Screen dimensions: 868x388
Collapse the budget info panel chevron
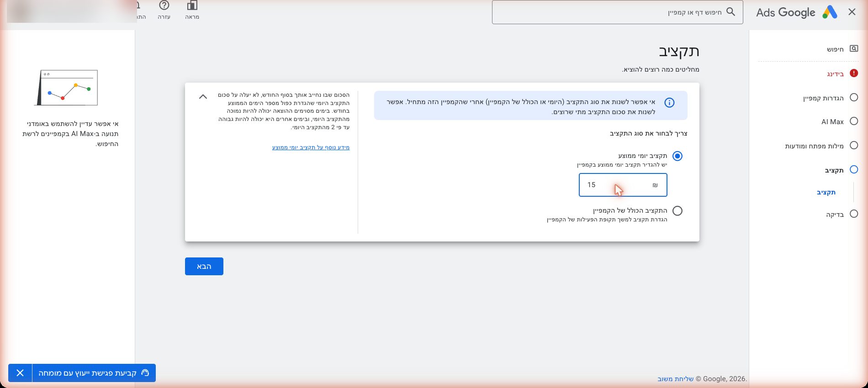(x=203, y=97)
